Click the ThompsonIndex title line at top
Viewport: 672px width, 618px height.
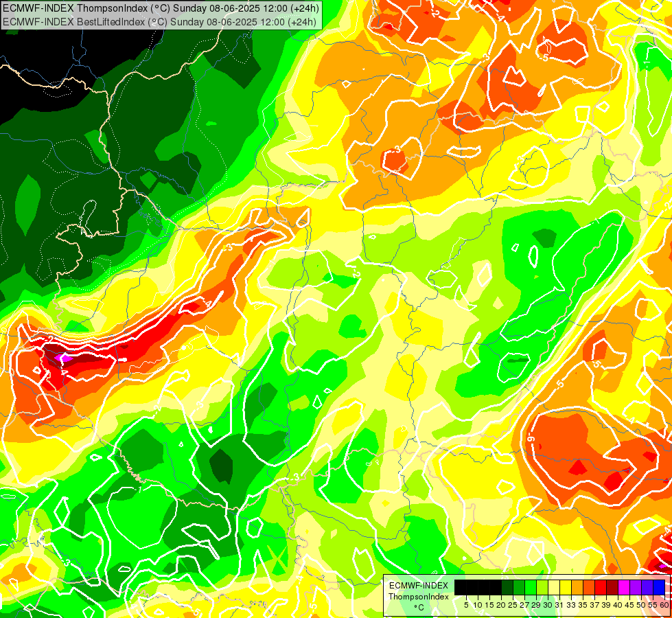pos(161,8)
